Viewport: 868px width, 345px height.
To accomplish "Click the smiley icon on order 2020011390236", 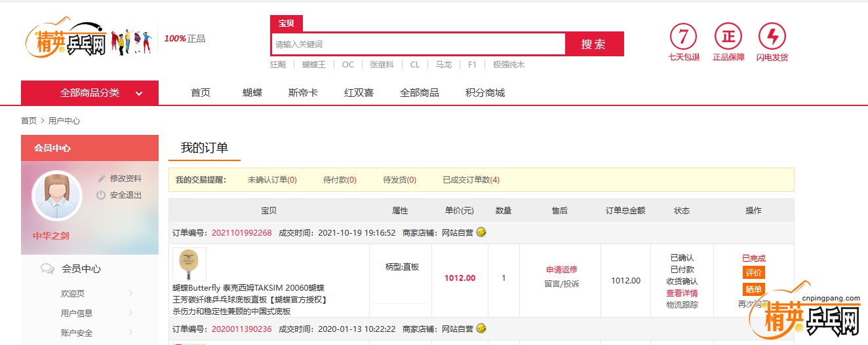I will 481,328.
